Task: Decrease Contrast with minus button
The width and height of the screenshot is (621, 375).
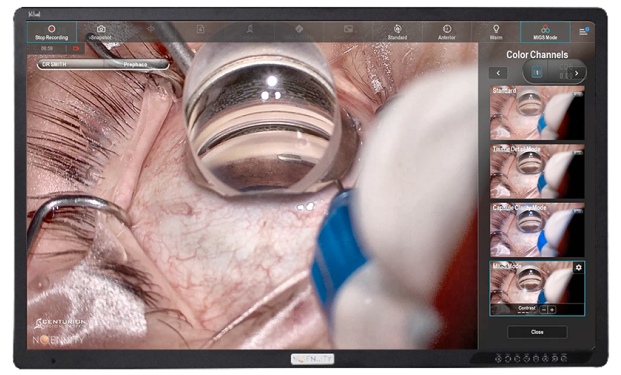Action: tap(544, 310)
